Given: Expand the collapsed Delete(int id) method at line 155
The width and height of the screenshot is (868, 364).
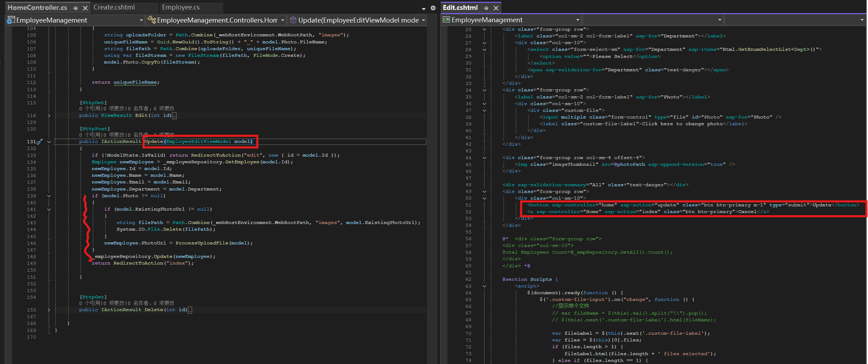Looking at the screenshot, I should click(49, 310).
